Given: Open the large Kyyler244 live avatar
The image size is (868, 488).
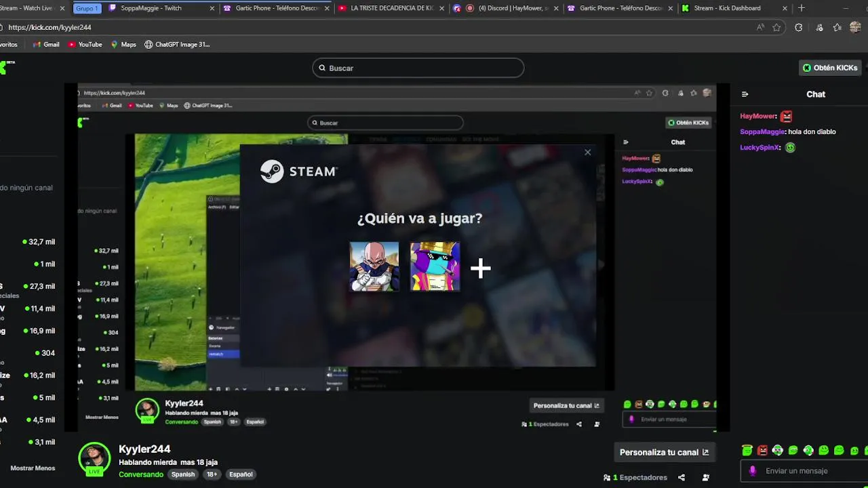Looking at the screenshot, I should (94, 459).
